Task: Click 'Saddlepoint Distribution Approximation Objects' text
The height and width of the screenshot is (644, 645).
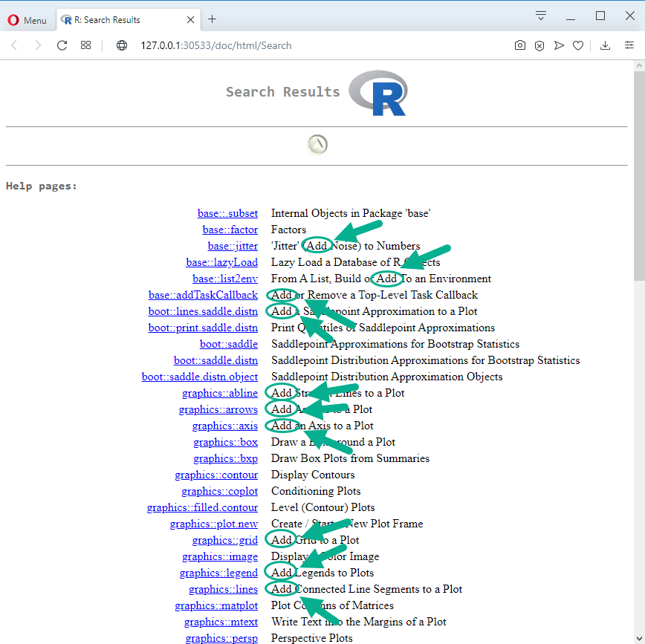Action: tap(386, 377)
